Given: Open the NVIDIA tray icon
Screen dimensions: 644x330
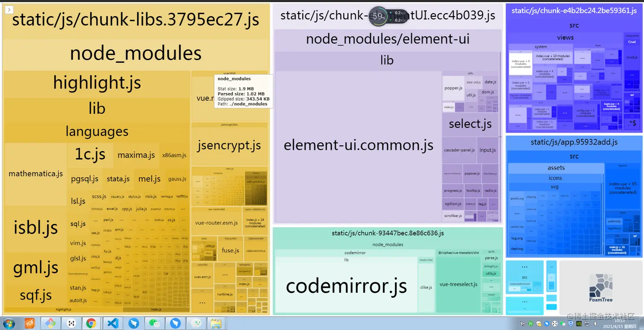Looking at the screenshot, I should coord(579,324).
